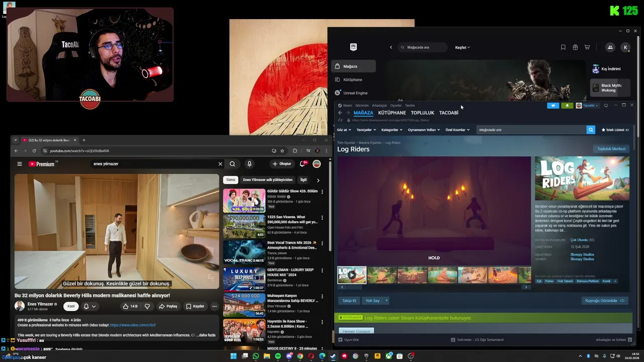
Task: Expand Steam Göz at dropdown
Action: [344, 130]
